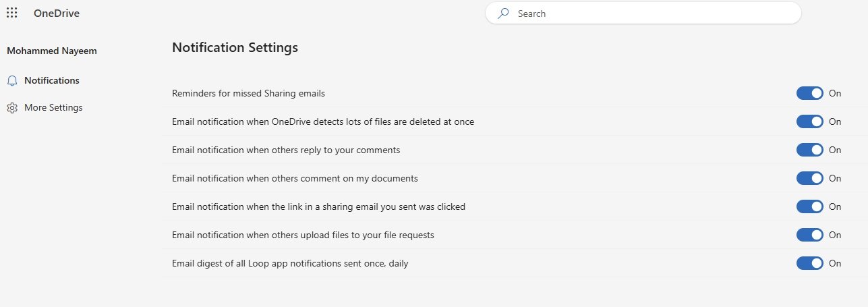Click the Notifications bell icon
This screenshot has width=868, height=307.
(11, 81)
